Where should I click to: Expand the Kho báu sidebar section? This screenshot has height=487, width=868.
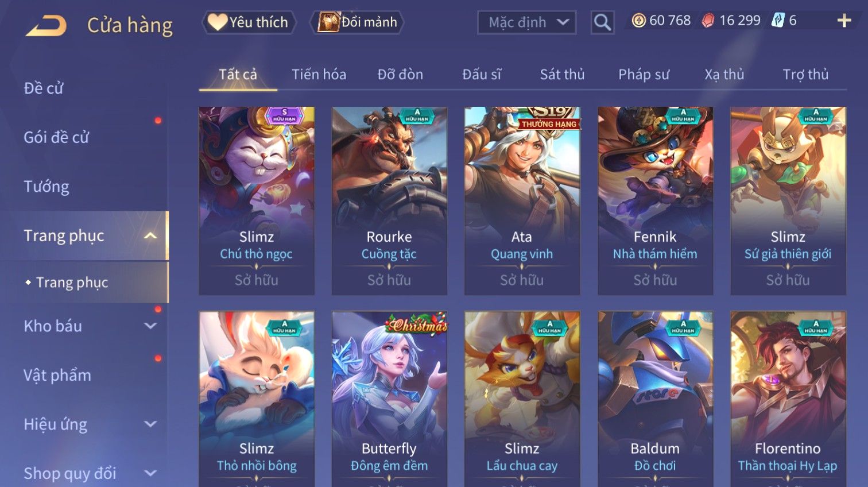click(150, 326)
